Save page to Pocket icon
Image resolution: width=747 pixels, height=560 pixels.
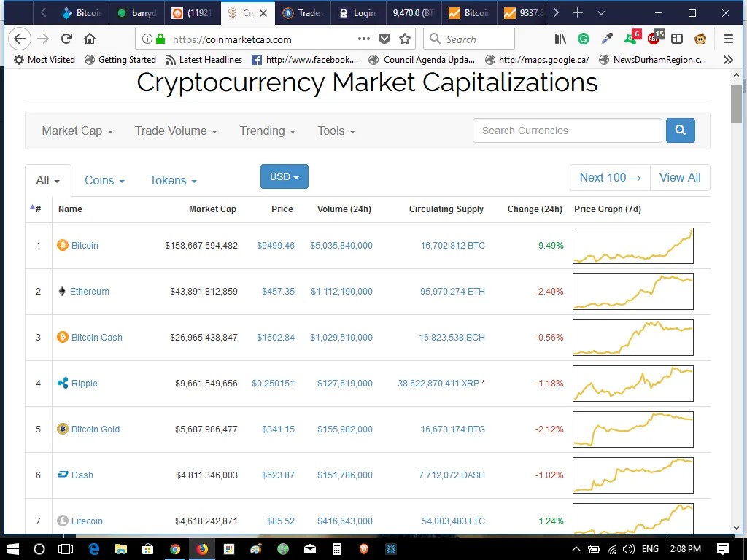point(384,39)
